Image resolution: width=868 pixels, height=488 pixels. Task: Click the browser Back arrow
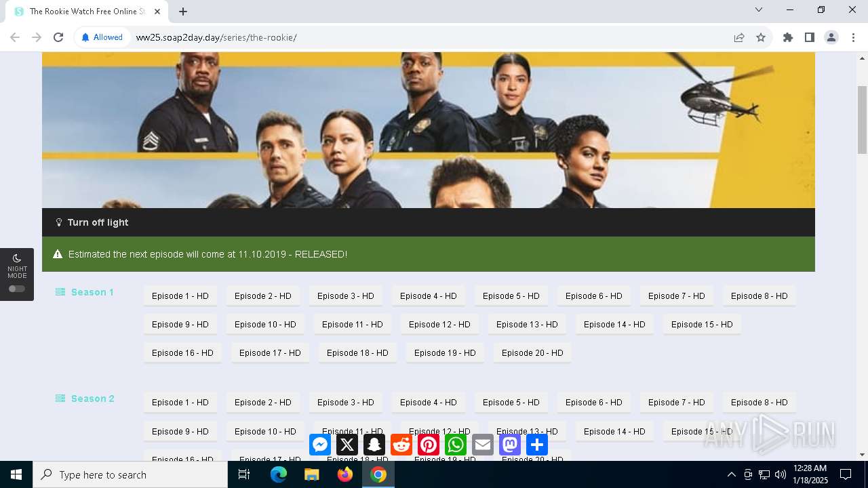pos(15,37)
